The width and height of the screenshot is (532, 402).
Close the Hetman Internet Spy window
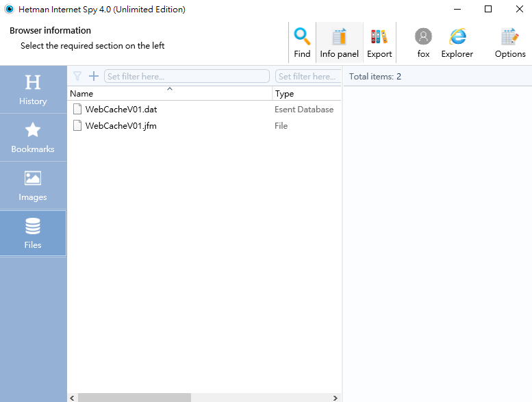tap(519, 9)
